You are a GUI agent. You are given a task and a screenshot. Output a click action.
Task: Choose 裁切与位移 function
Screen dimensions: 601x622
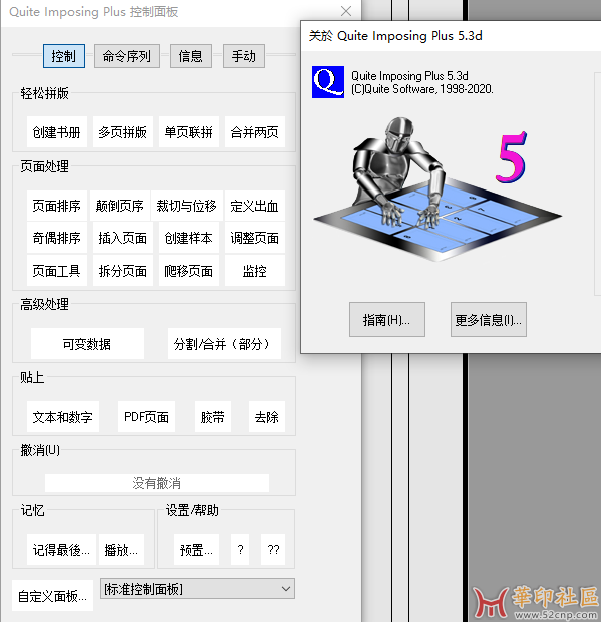tap(186, 206)
